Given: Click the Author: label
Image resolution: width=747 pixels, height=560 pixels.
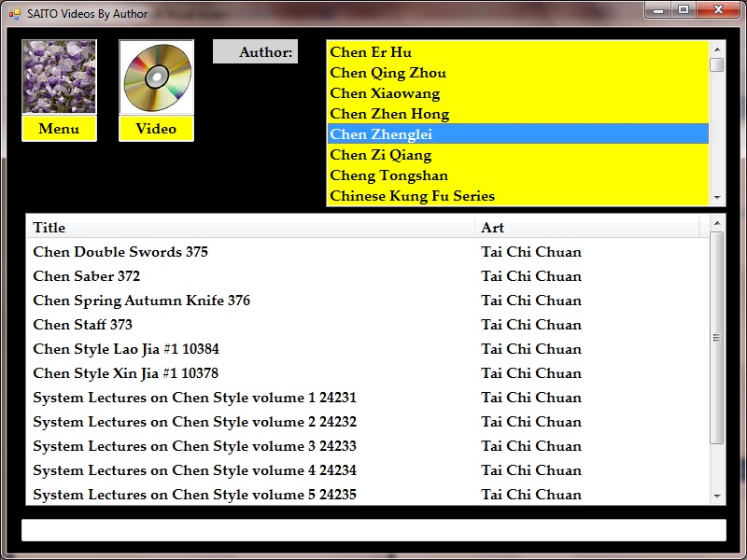Looking at the screenshot, I should (x=255, y=51).
